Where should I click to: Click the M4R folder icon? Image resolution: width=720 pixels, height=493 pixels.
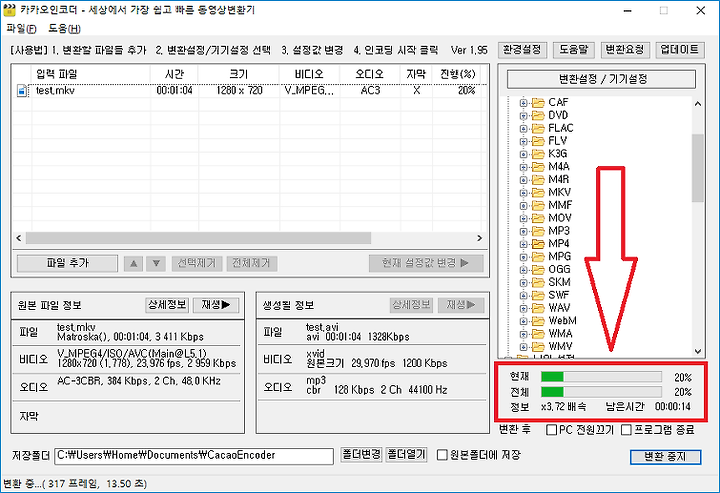538,179
